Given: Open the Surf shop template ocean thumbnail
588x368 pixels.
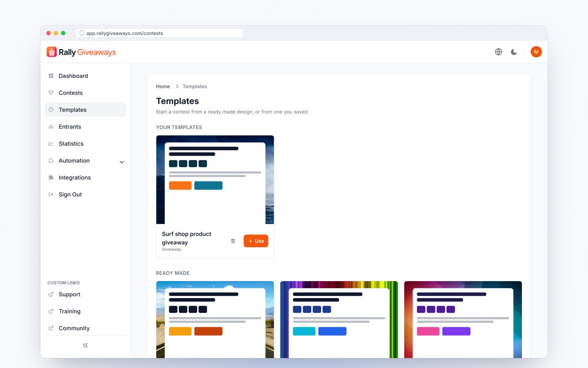Looking at the screenshot, I should point(215,180).
